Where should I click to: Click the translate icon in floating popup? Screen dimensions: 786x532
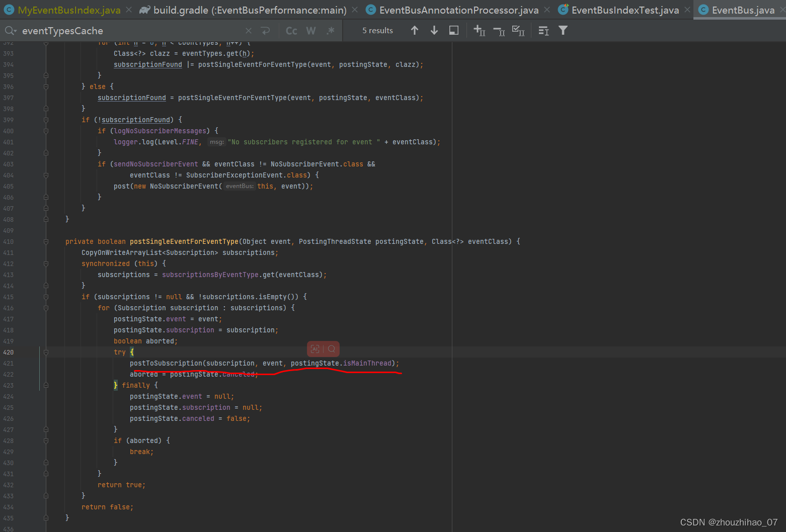coord(315,349)
